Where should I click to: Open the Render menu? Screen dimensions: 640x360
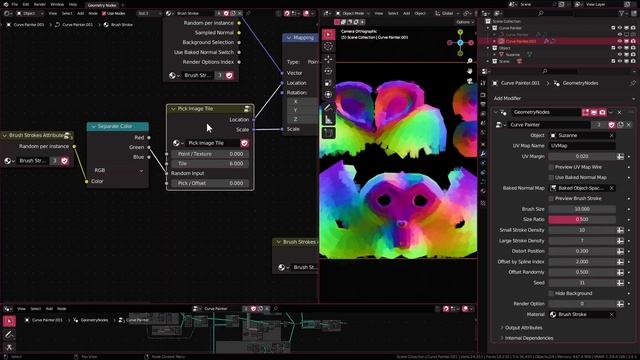click(40, 4)
